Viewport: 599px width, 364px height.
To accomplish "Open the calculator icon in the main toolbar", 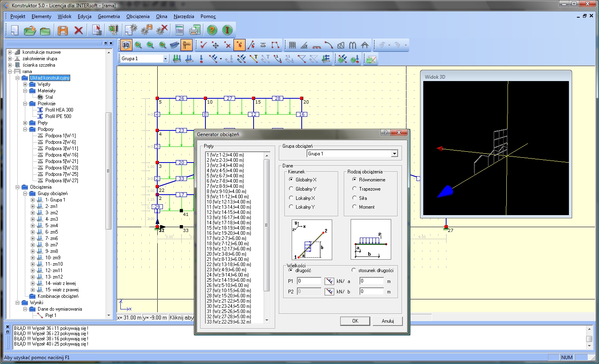I will 179,30.
